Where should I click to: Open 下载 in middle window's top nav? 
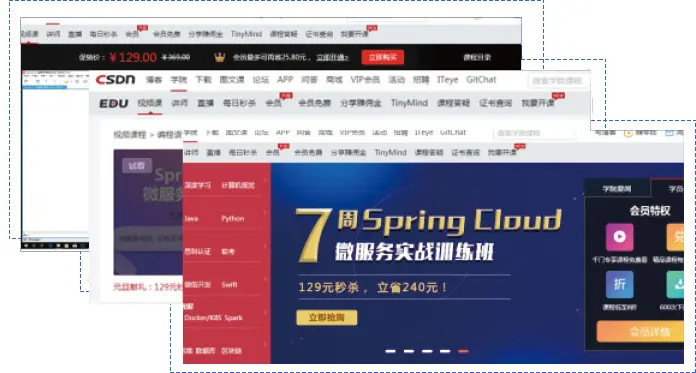coord(204,80)
